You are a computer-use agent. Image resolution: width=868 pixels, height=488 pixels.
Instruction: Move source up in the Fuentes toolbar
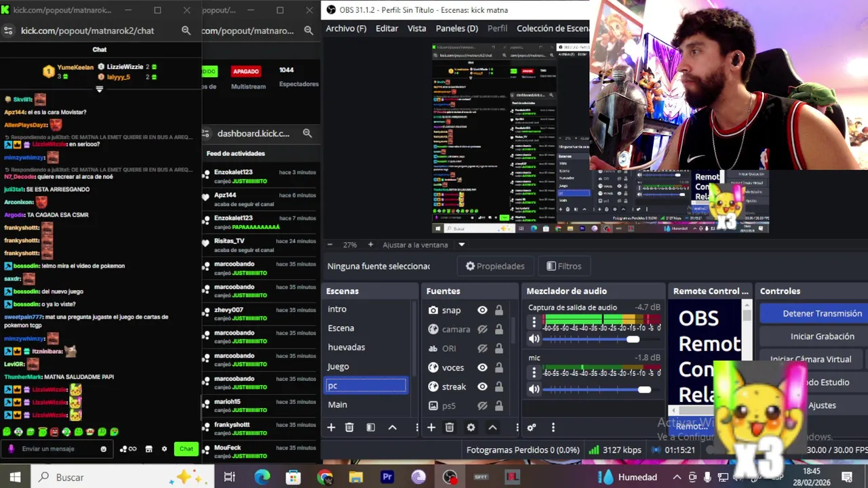click(x=492, y=428)
